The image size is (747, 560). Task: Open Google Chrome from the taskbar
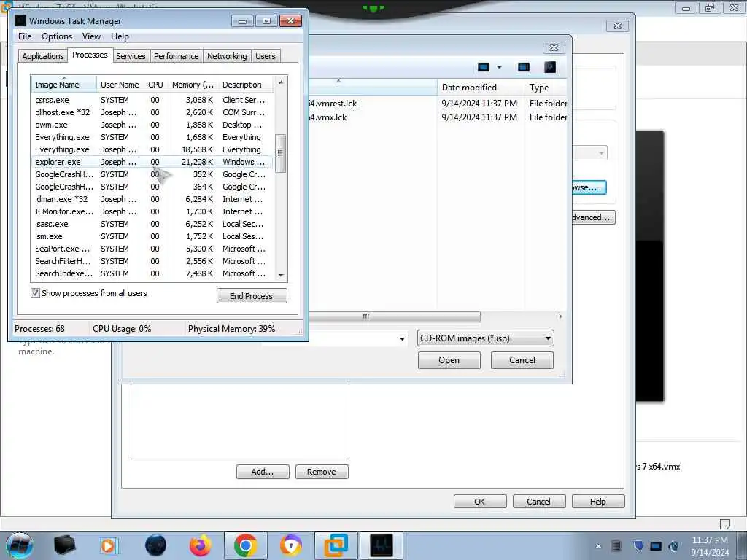(245, 545)
